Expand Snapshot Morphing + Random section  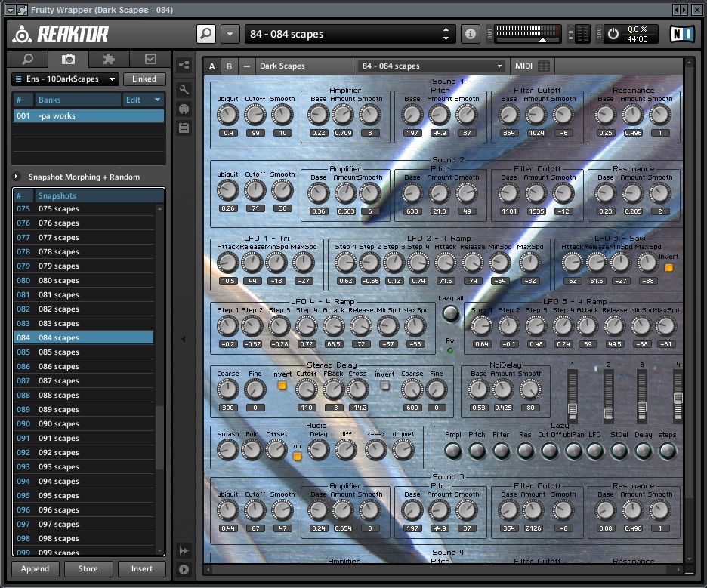[x=17, y=177]
